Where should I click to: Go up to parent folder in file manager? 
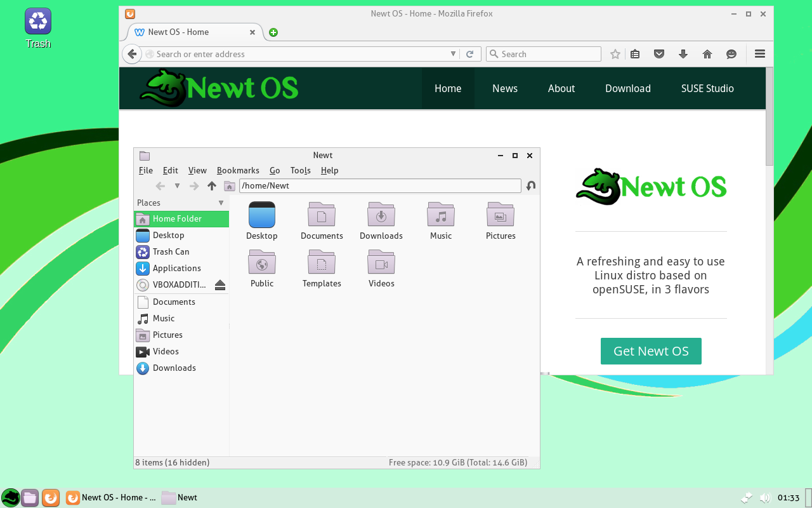pos(212,186)
